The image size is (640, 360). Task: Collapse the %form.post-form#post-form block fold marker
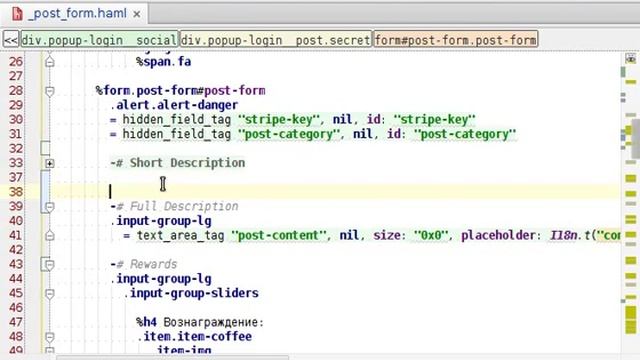49,91
